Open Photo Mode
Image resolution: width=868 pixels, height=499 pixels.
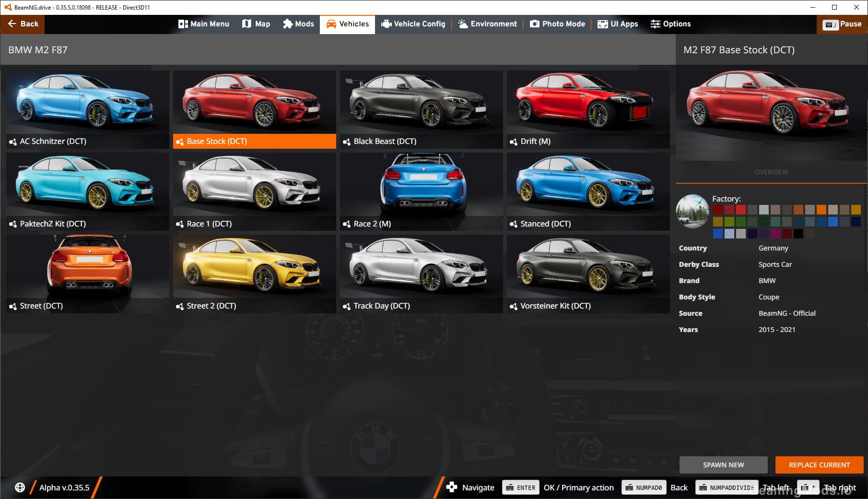pos(557,24)
